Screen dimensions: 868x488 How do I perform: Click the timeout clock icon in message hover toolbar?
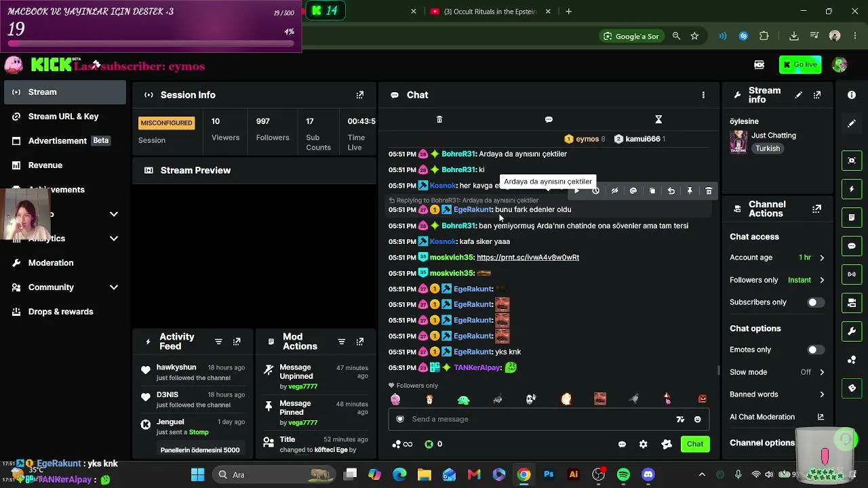[x=595, y=191]
